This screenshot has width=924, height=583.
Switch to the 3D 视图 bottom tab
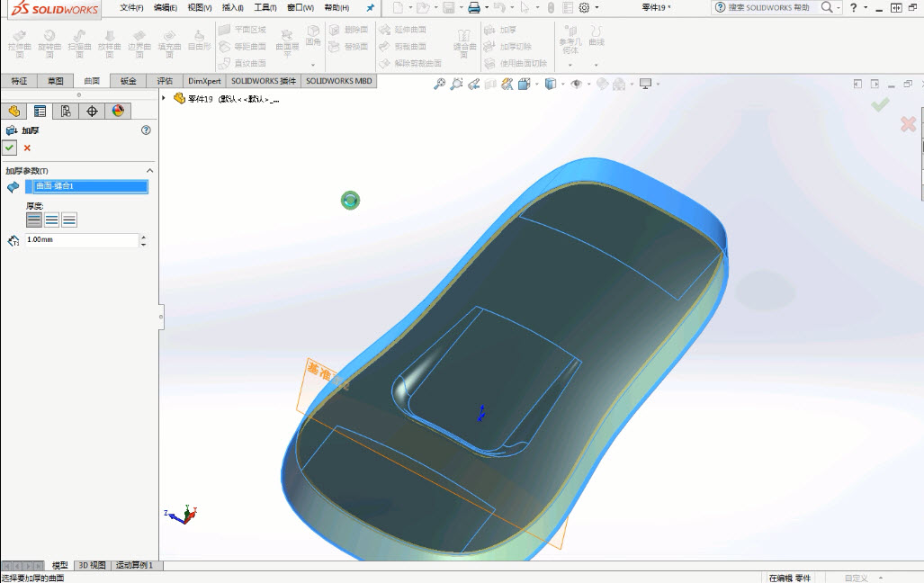pyautogui.click(x=92, y=565)
